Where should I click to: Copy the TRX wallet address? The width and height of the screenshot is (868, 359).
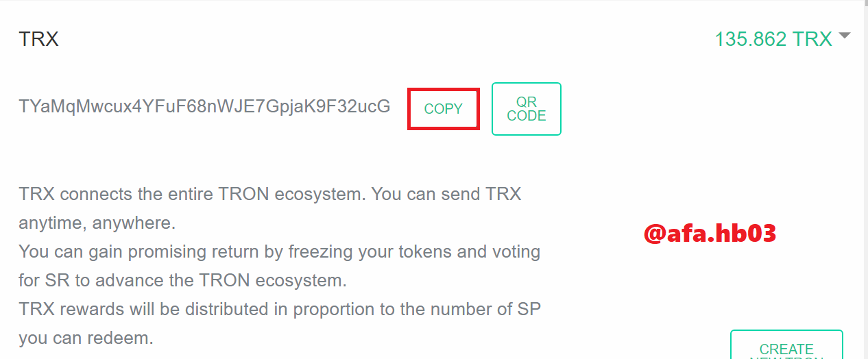(x=443, y=109)
